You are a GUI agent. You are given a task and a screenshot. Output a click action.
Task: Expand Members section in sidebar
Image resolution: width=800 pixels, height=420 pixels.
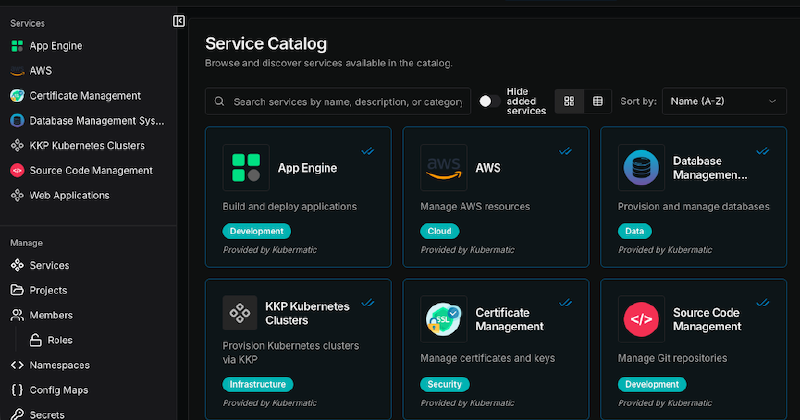(50, 315)
